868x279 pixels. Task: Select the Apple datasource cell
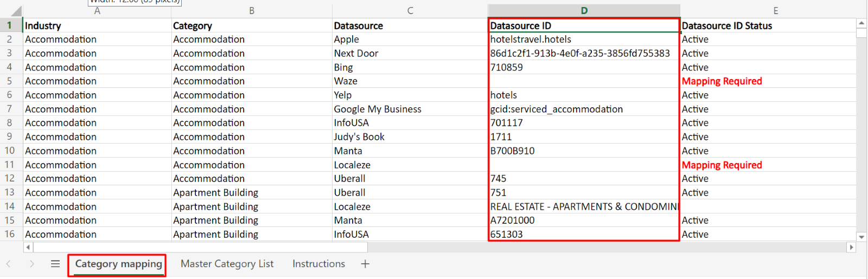410,39
